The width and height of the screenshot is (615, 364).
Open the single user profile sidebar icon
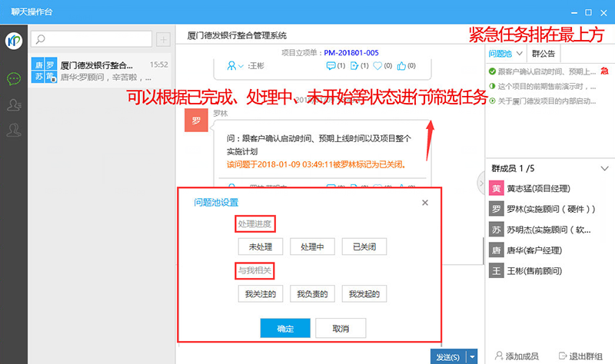coord(14,130)
